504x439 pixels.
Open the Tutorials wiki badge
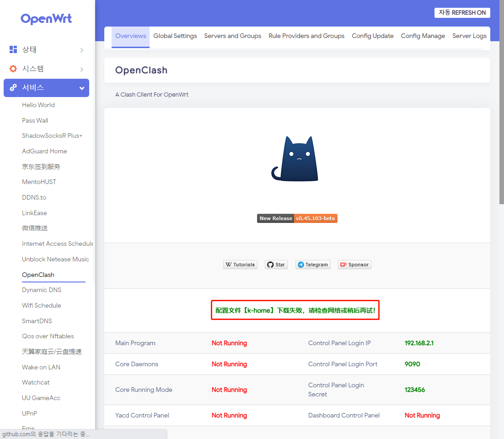click(240, 265)
